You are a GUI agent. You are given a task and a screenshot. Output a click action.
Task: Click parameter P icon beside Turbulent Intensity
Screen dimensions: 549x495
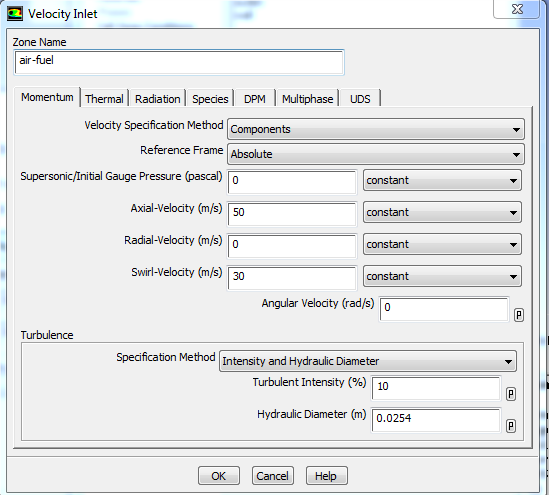point(511,394)
